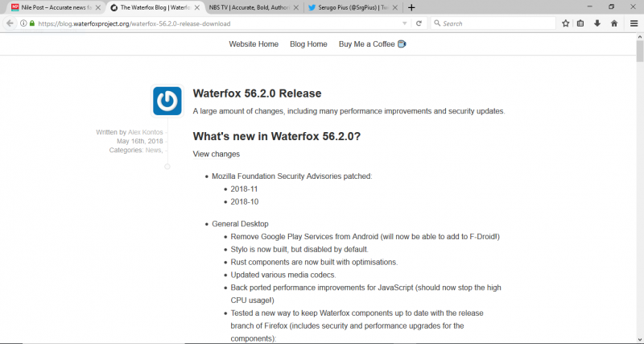
Task: Reload the page with the refresh icon
Action: (x=419, y=23)
